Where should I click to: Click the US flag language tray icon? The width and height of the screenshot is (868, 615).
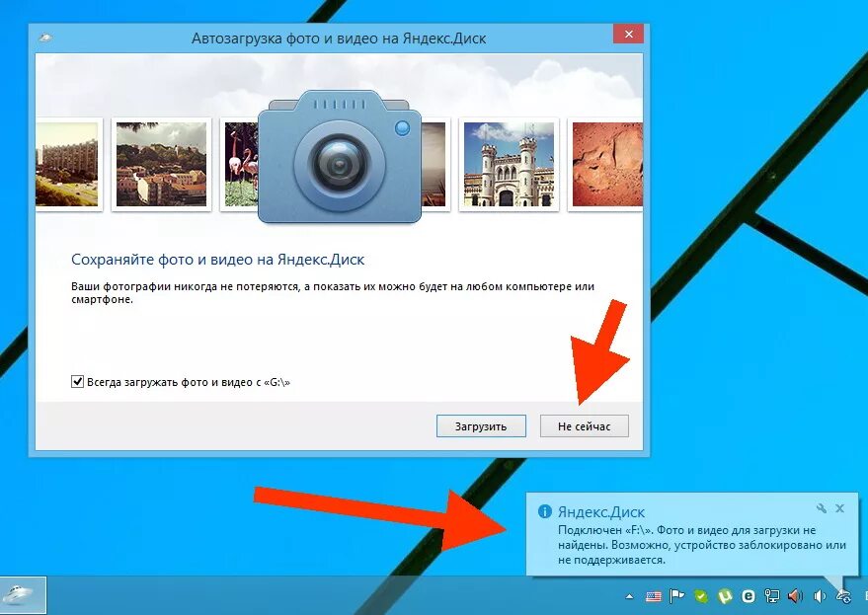(x=653, y=596)
